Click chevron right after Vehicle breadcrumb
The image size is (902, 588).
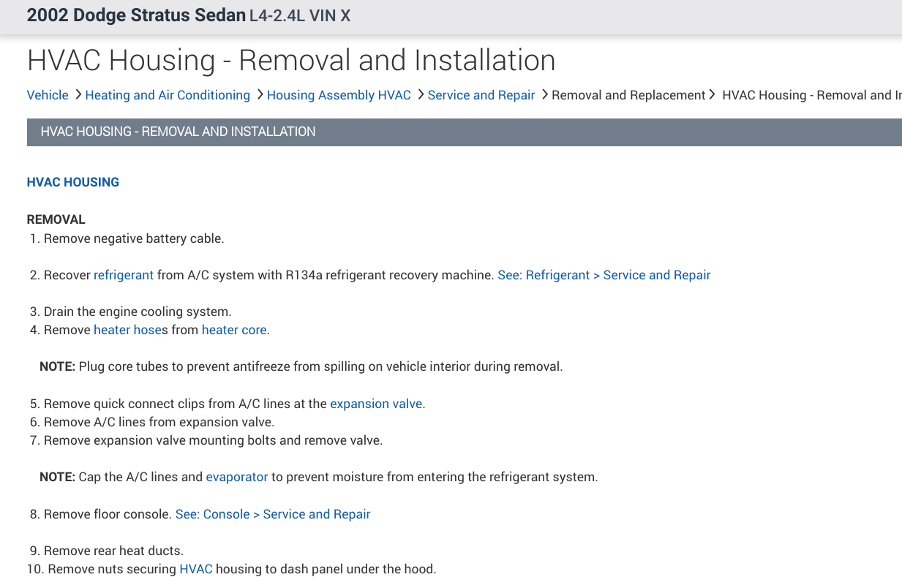[x=77, y=95]
